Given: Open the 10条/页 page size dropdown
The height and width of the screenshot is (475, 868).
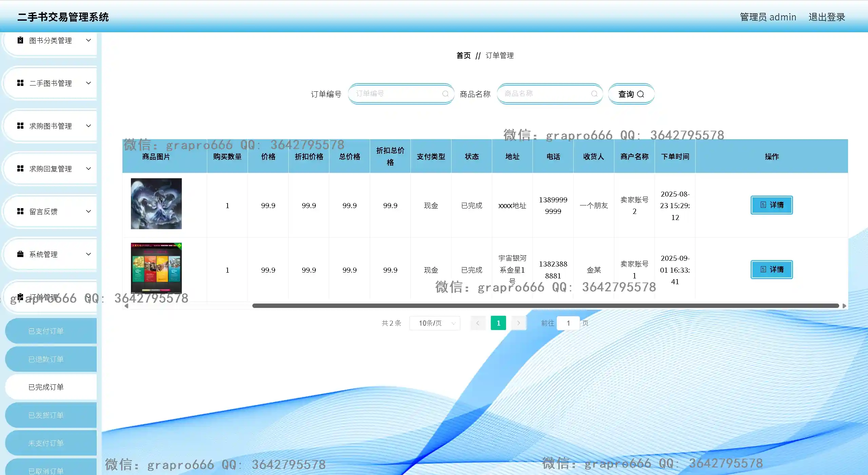Looking at the screenshot, I should point(435,323).
